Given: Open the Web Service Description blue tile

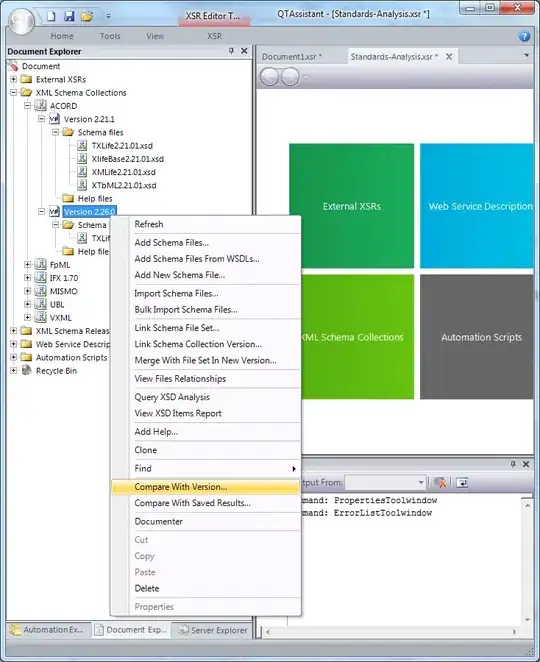Looking at the screenshot, I should point(477,206).
